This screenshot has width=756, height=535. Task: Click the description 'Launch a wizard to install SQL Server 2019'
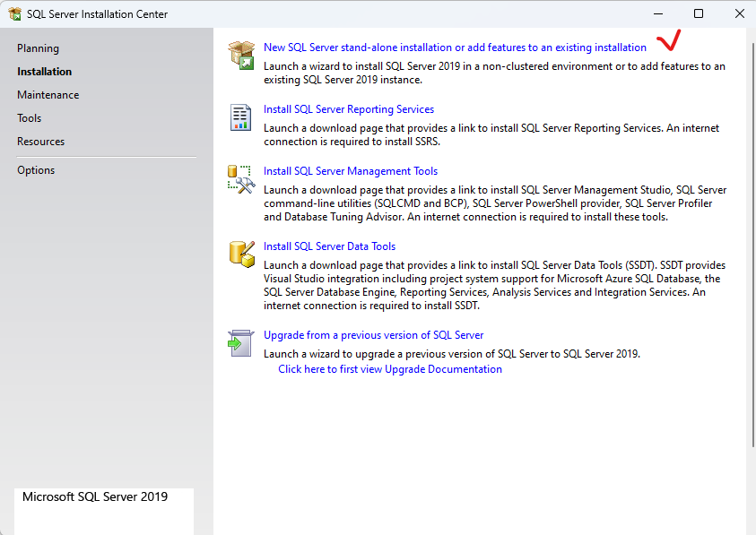coord(494,73)
